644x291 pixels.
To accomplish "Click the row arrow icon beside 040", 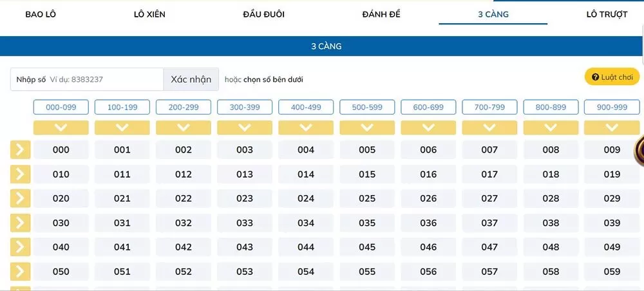I will [x=21, y=247].
